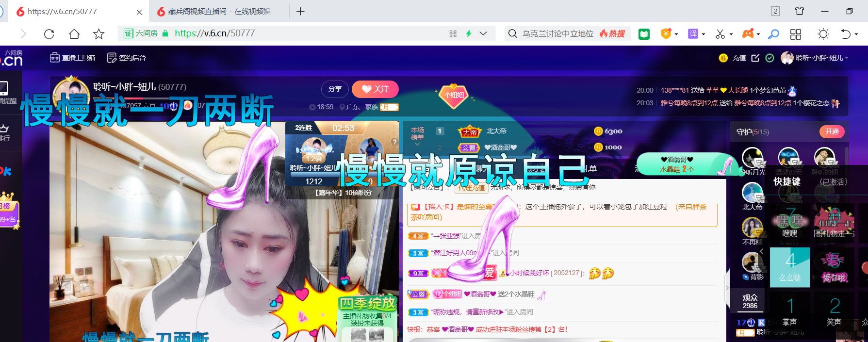Viewport: 868px width, 342px height.
Task: Open a new browser tab
Action: point(300,11)
